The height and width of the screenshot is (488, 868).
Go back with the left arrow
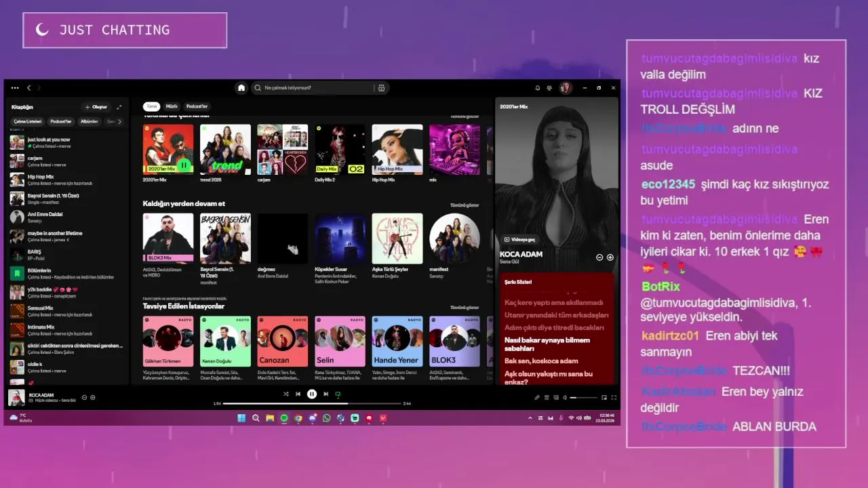point(28,87)
